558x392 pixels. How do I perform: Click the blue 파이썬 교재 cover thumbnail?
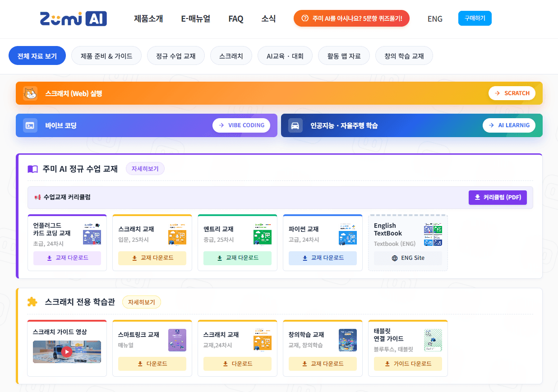(x=348, y=234)
